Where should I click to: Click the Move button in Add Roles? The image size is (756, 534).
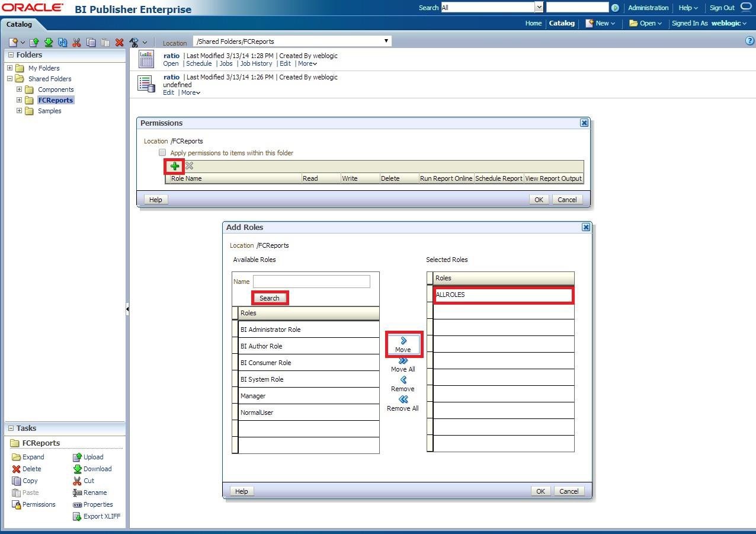click(403, 344)
